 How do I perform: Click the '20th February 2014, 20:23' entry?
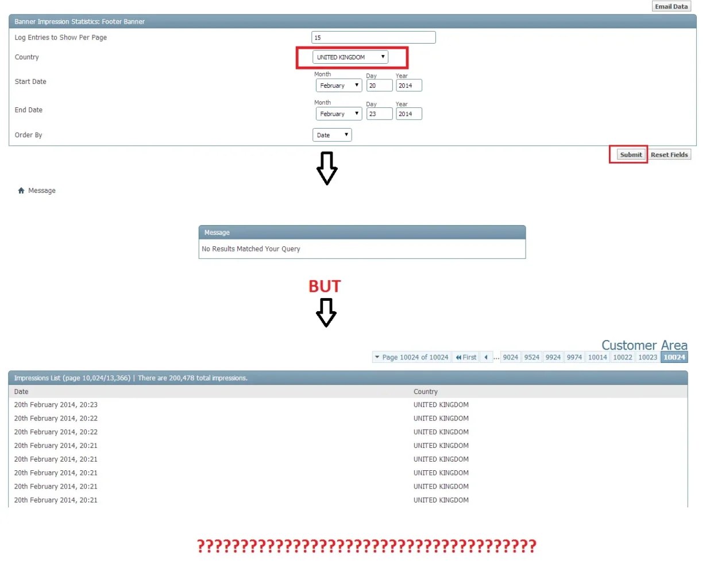56,405
